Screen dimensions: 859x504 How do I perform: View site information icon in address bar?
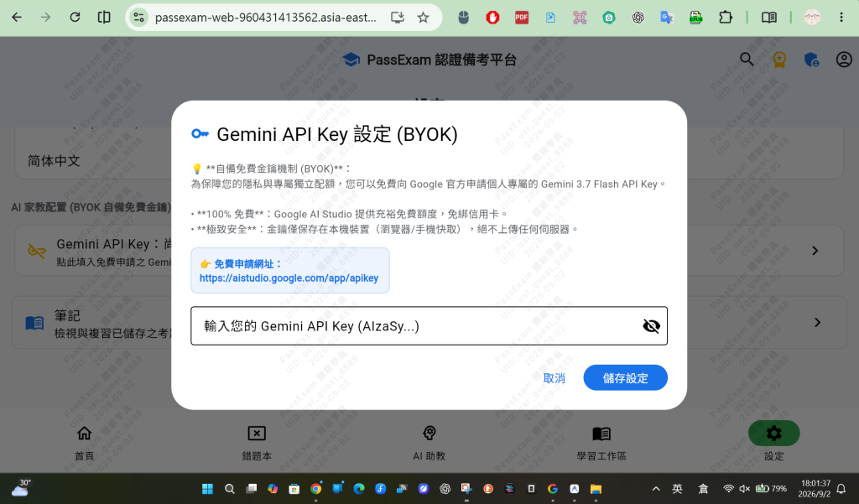click(139, 18)
